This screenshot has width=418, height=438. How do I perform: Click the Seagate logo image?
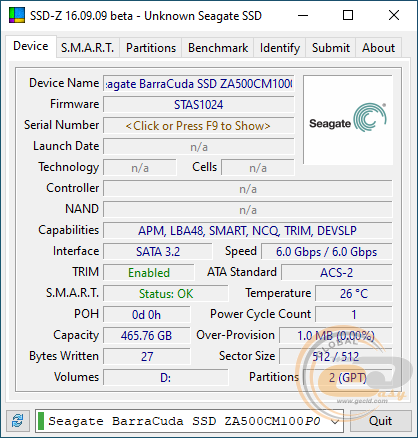coord(348,120)
